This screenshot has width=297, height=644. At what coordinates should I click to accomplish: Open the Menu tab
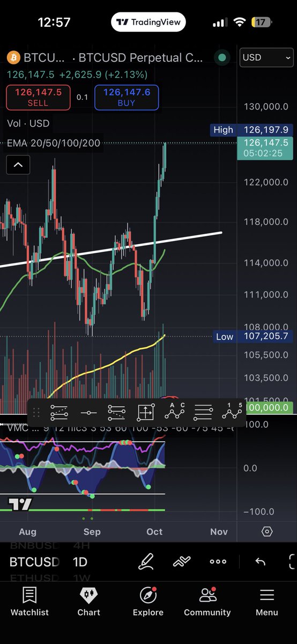(266, 602)
